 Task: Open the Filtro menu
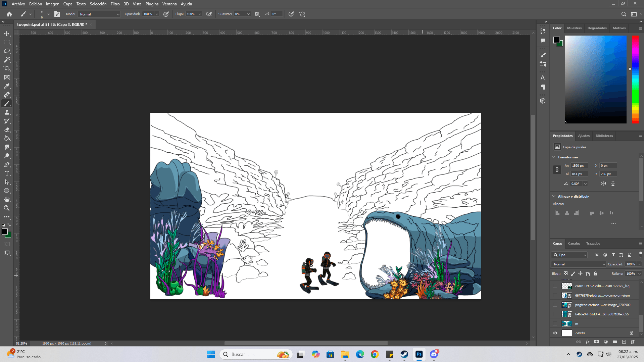click(115, 4)
